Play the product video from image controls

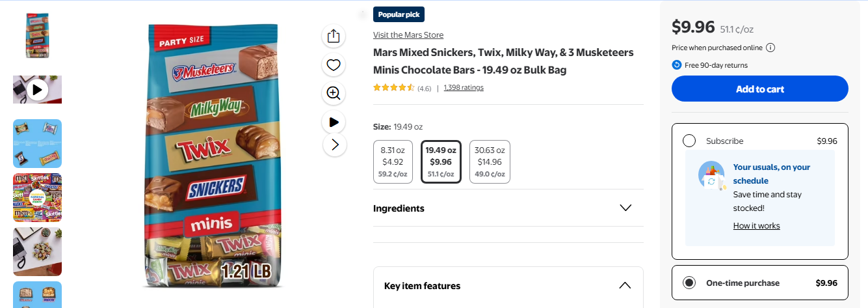click(x=334, y=122)
